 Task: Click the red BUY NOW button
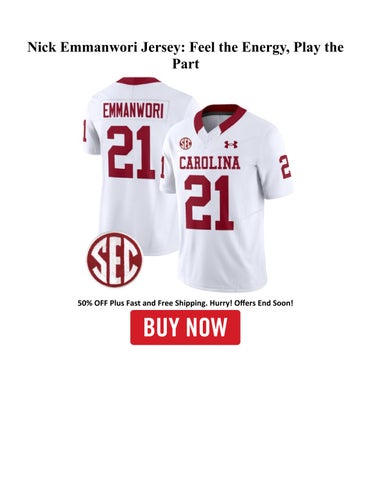pyautogui.click(x=185, y=327)
